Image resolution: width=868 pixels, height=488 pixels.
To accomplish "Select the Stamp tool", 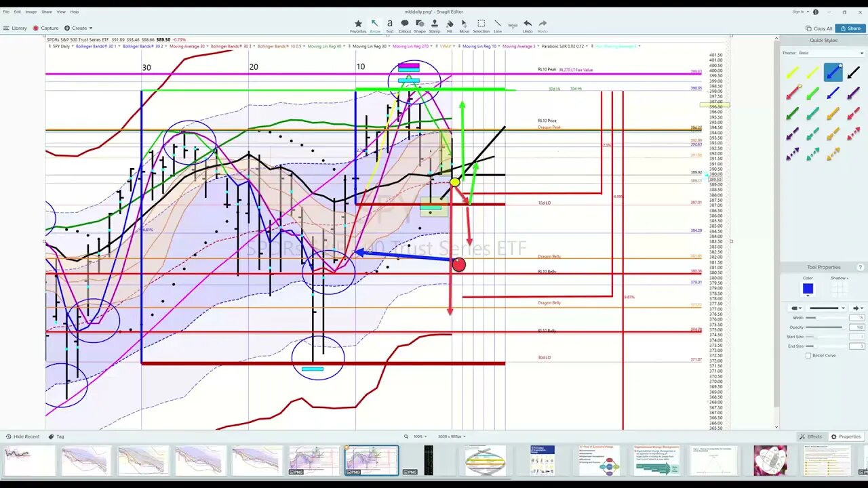I will click(x=435, y=26).
